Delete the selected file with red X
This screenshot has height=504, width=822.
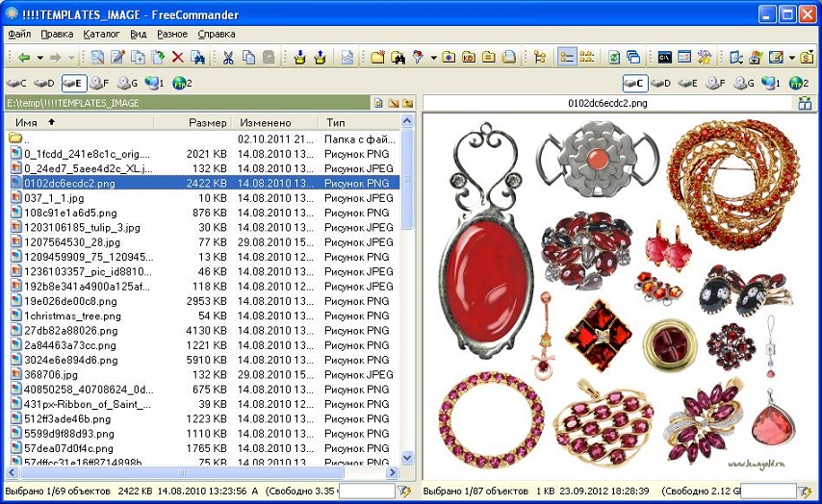coord(178,57)
